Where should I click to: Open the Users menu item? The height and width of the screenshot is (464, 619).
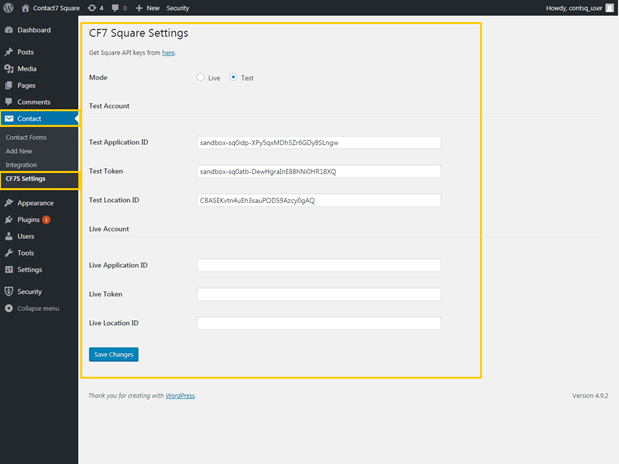click(26, 236)
